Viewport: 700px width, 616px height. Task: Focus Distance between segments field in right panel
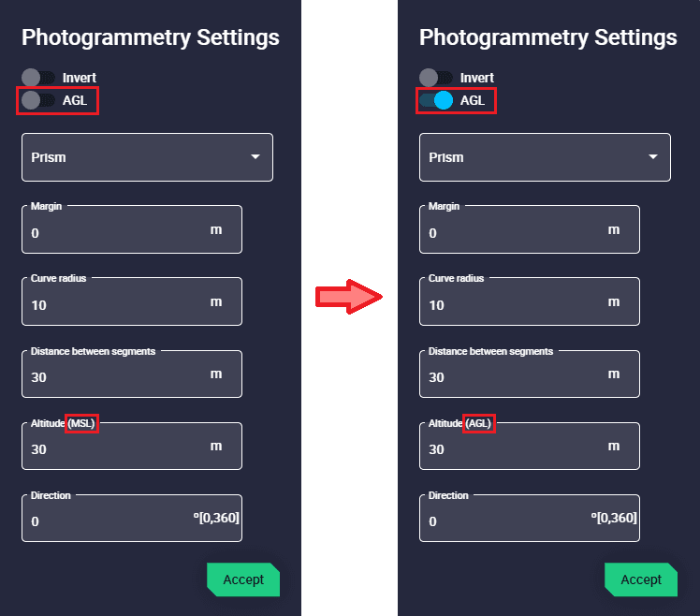click(515, 376)
